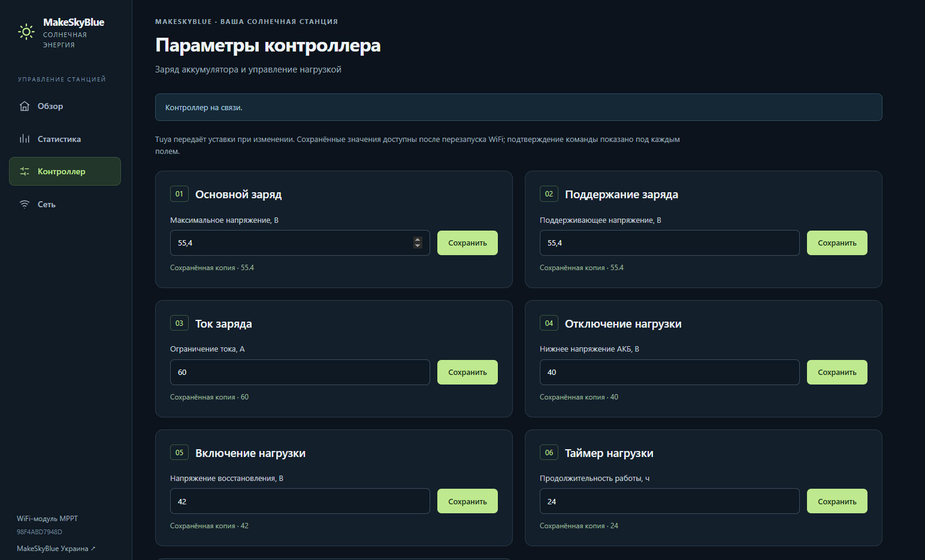Click the Поддержание заряда card title
The image size is (925, 560).
(x=621, y=195)
